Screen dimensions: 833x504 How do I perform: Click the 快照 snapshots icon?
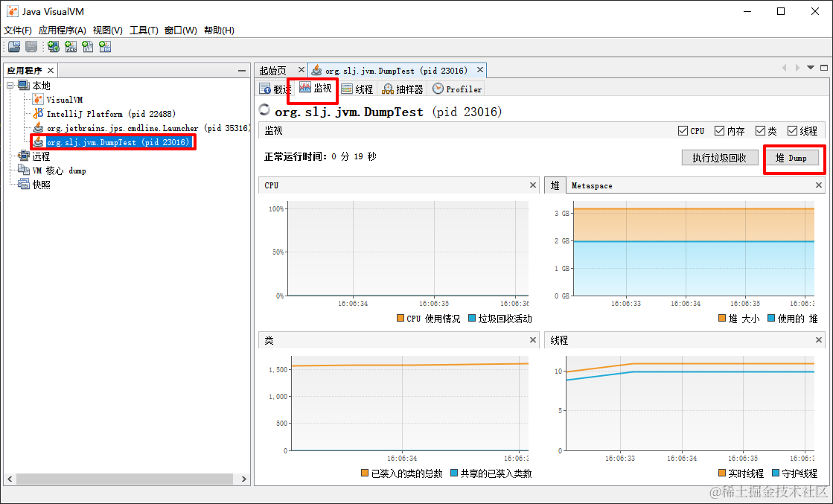click(24, 185)
